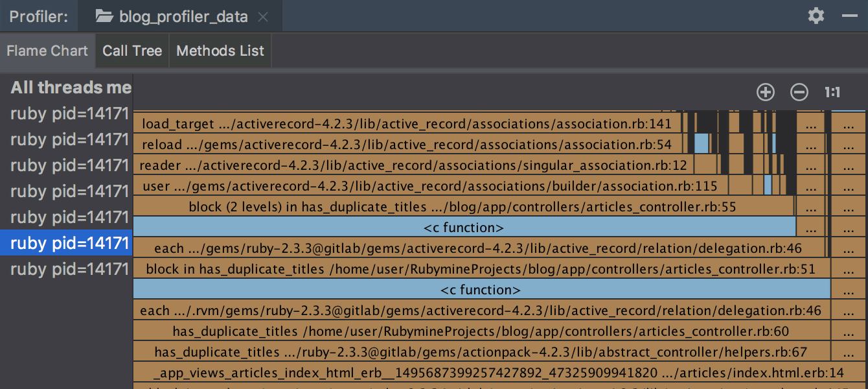Zoom out on the flame chart
The image size is (868, 389).
pyautogui.click(x=799, y=92)
